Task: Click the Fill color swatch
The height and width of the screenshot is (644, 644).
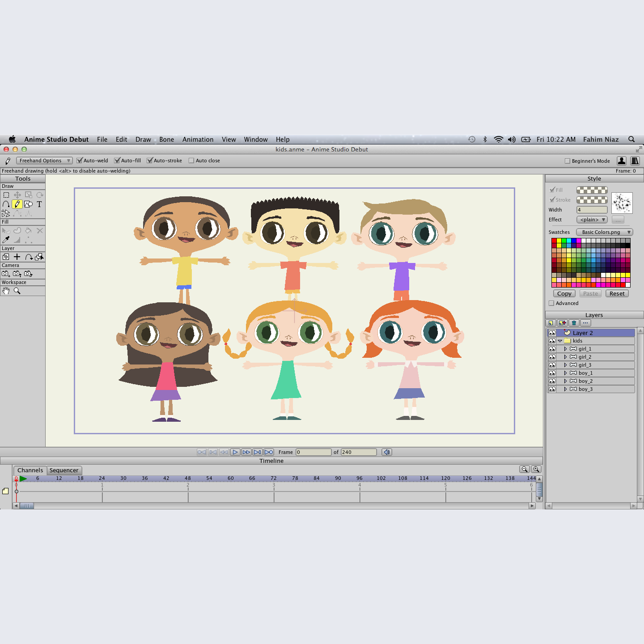Action: click(592, 190)
